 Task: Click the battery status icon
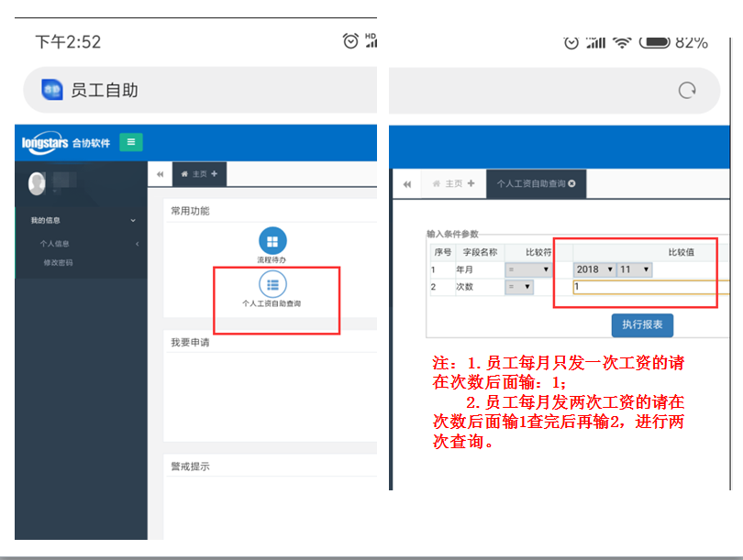[654, 42]
